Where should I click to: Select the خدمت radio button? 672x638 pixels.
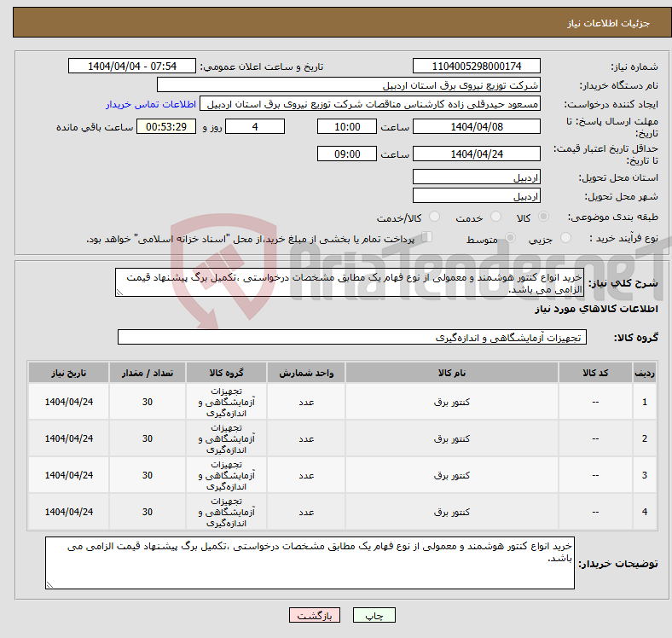tap(495, 217)
